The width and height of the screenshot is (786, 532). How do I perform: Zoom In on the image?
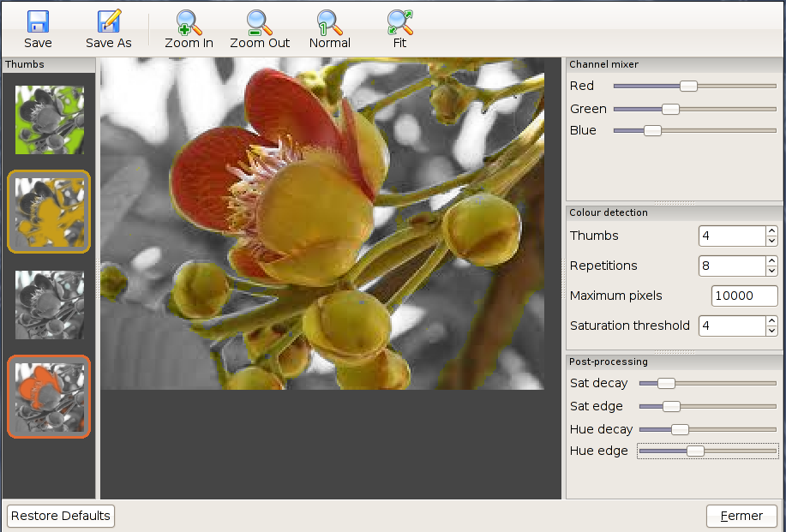coord(189,22)
